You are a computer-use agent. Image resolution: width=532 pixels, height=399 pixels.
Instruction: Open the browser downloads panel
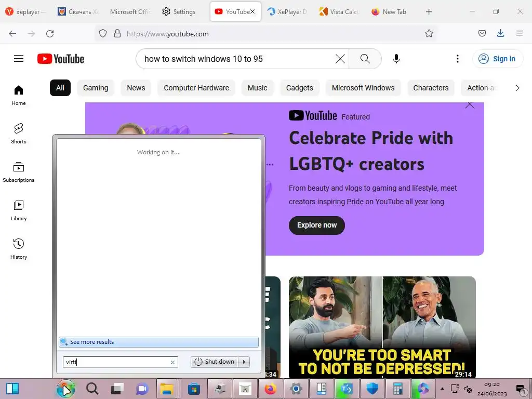pyautogui.click(x=500, y=34)
